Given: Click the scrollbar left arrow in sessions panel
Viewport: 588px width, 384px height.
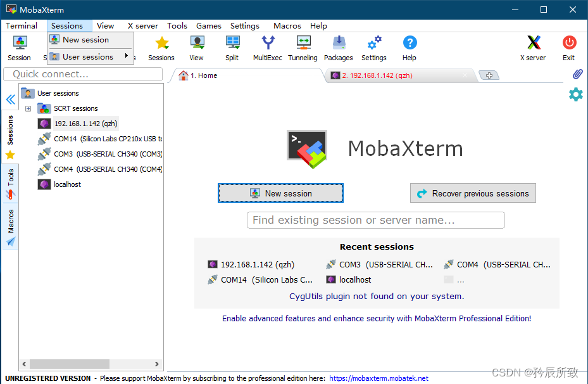Looking at the screenshot, I should tap(24, 364).
